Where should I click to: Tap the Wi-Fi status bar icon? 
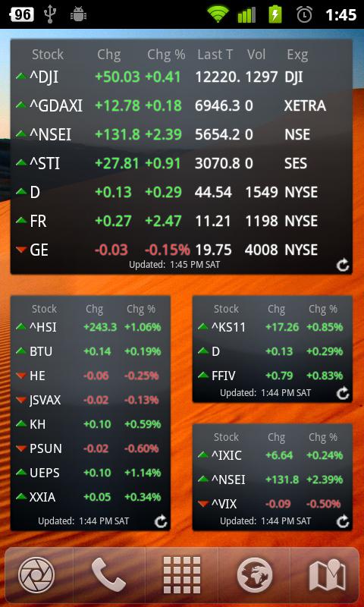(x=218, y=14)
